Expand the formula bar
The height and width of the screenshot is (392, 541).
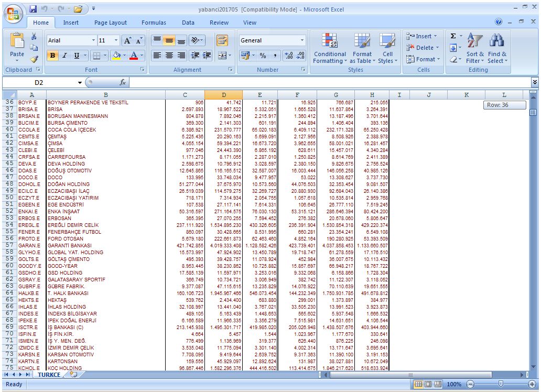click(534, 82)
